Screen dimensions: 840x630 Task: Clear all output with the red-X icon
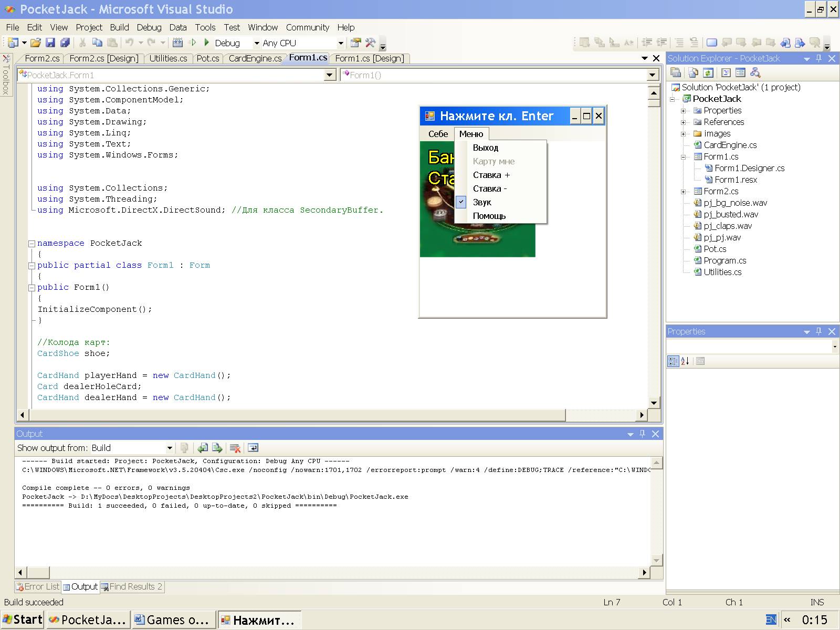[x=235, y=448]
